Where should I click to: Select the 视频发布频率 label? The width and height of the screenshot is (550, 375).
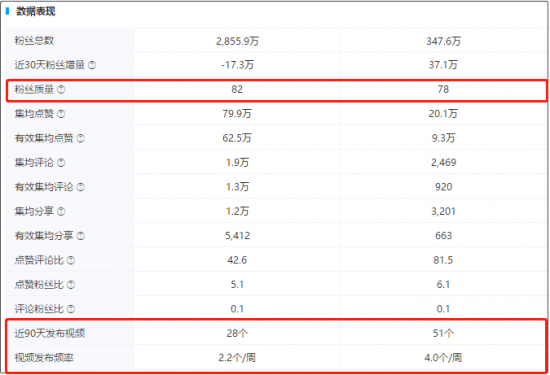click(44, 358)
